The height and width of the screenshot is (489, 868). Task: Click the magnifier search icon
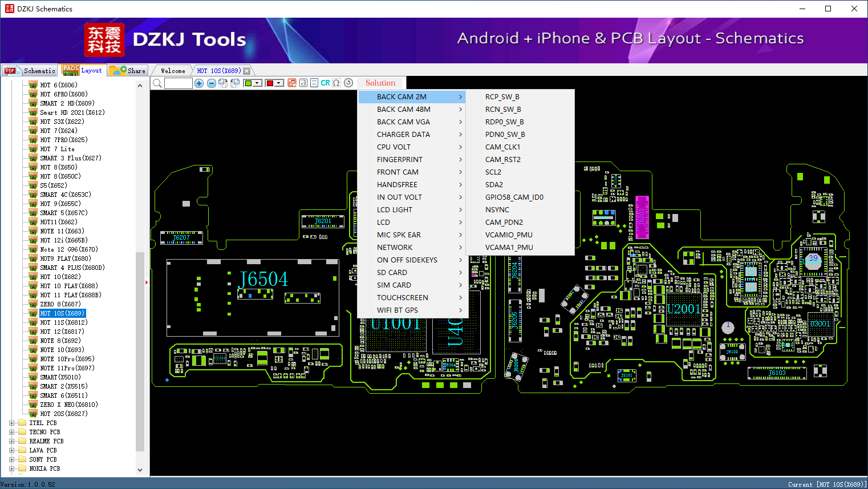pyautogui.click(x=157, y=83)
